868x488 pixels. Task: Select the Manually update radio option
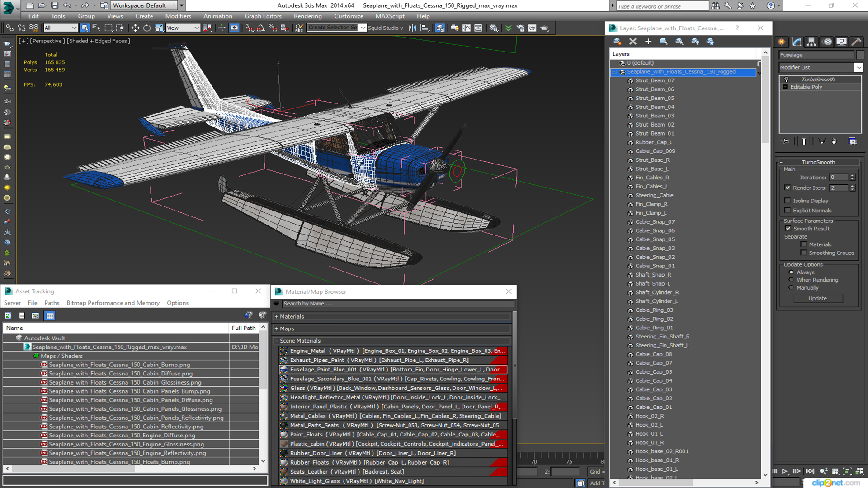tap(791, 287)
